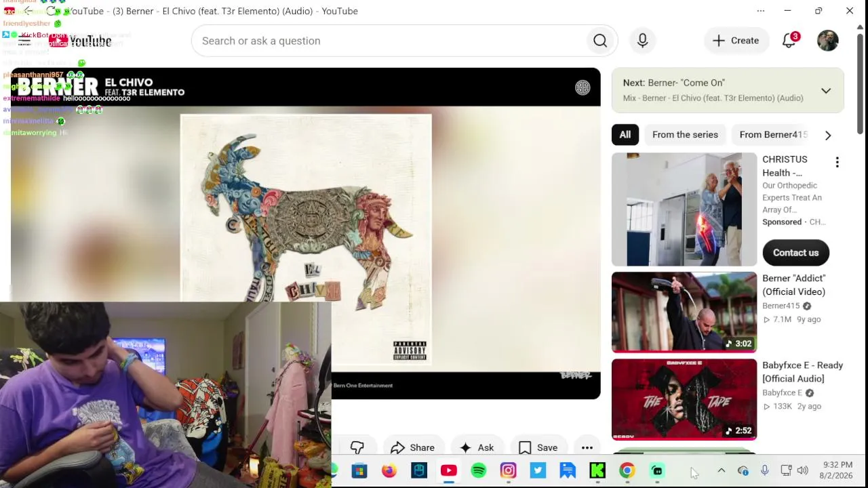This screenshot has height=488, width=868.
Task: Open options for the CHRISTUS Health ad
Action: tap(837, 162)
